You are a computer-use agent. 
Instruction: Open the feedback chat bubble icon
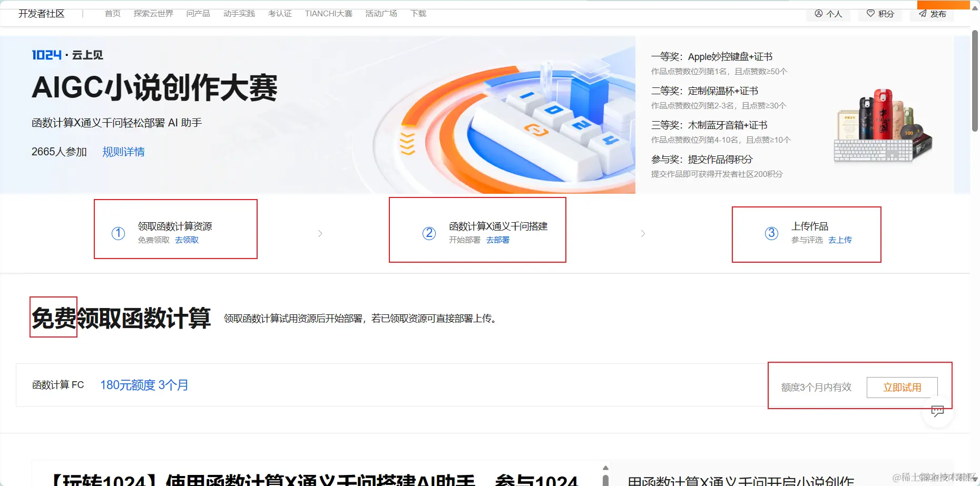point(938,411)
